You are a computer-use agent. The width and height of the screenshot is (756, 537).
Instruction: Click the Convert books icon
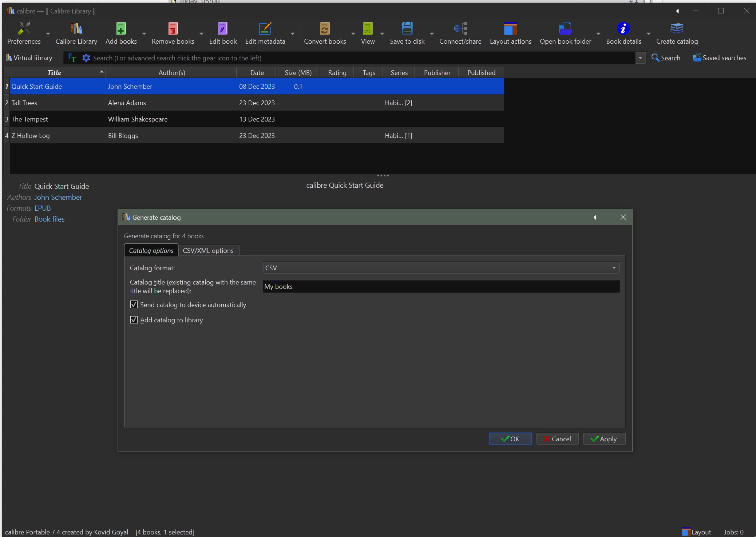[x=325, y=29]
